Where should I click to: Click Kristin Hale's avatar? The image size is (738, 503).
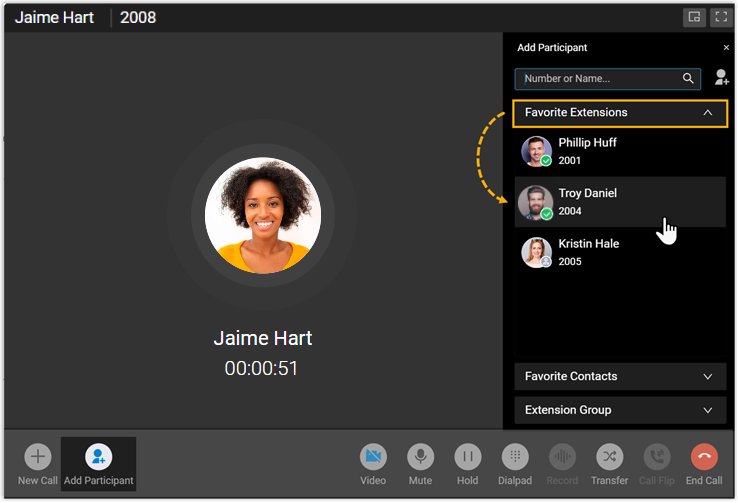536,253
